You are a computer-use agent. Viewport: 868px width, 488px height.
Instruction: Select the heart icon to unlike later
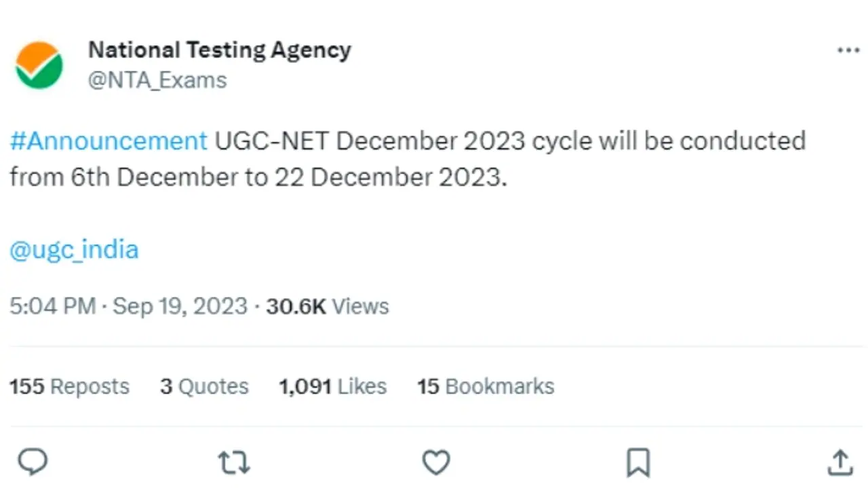coord(436,462)
